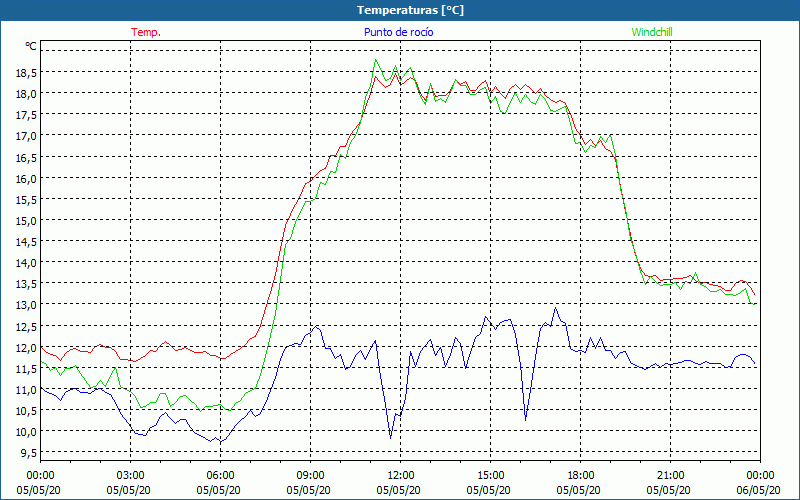Click the 16,5 y-axis value
Viewport: 800px width, 500px height.
pos(26,158)
